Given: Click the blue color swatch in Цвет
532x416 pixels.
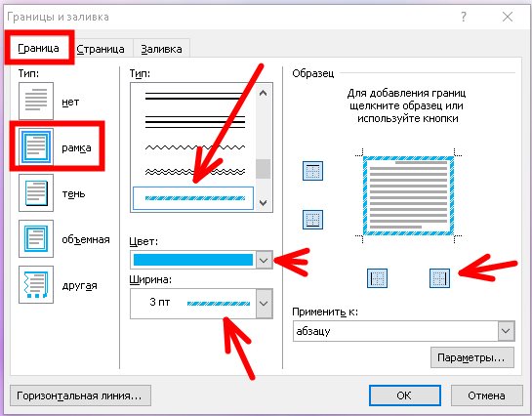Looking at the screenshot, I should (193, 260).
